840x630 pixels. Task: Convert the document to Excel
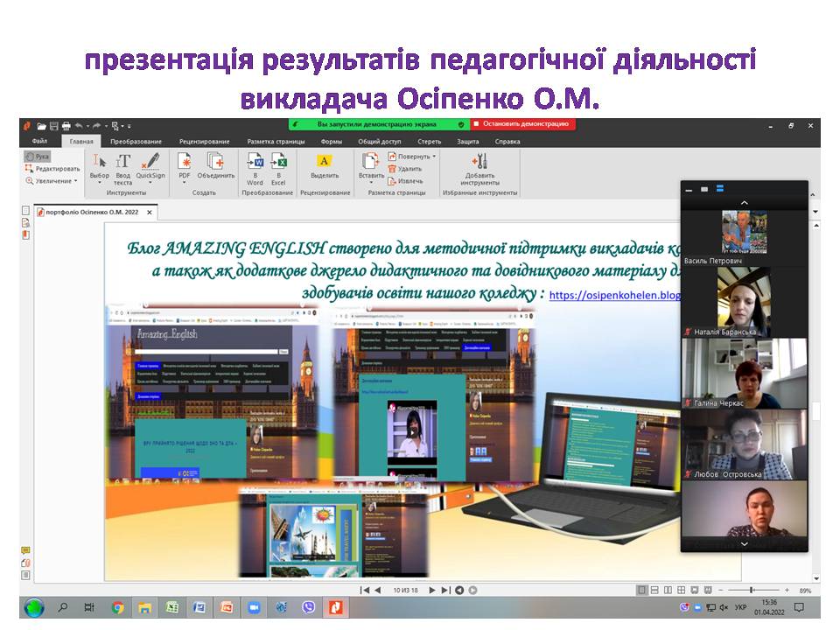coord(278,169)
